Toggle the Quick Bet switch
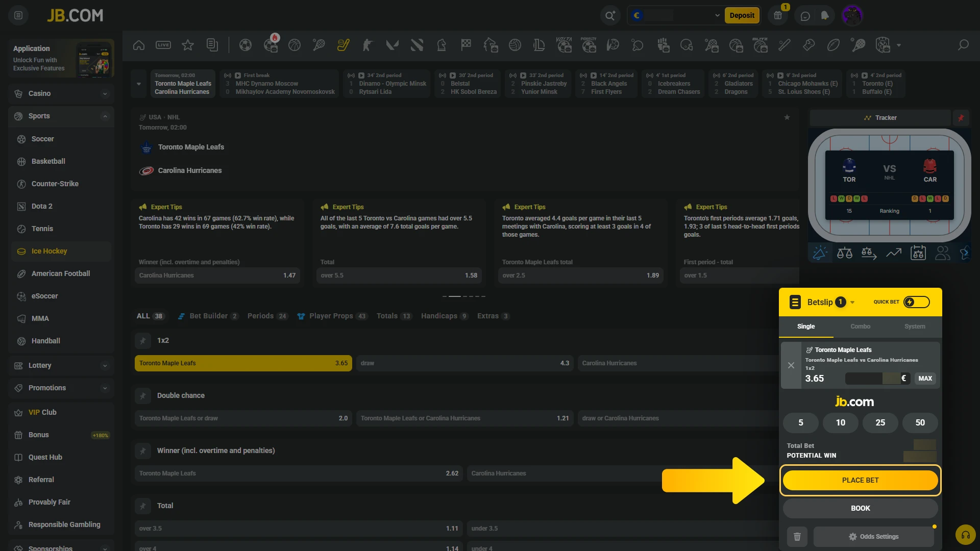The height and width of the screenshot is (551, 980). [916, 302]
